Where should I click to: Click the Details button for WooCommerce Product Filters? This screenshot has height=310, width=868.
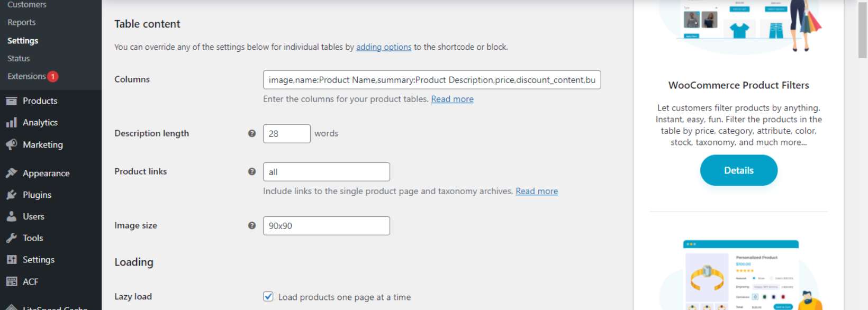[739, 170]
